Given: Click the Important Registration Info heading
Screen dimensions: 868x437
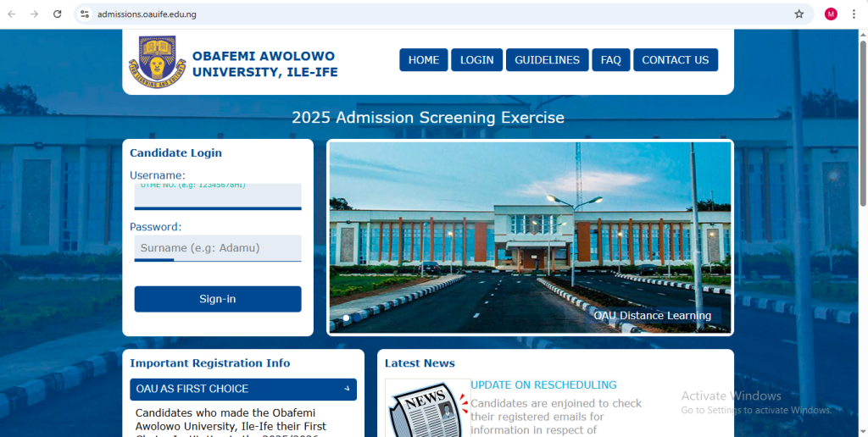Looking at the screenshot, I should 210,362.
